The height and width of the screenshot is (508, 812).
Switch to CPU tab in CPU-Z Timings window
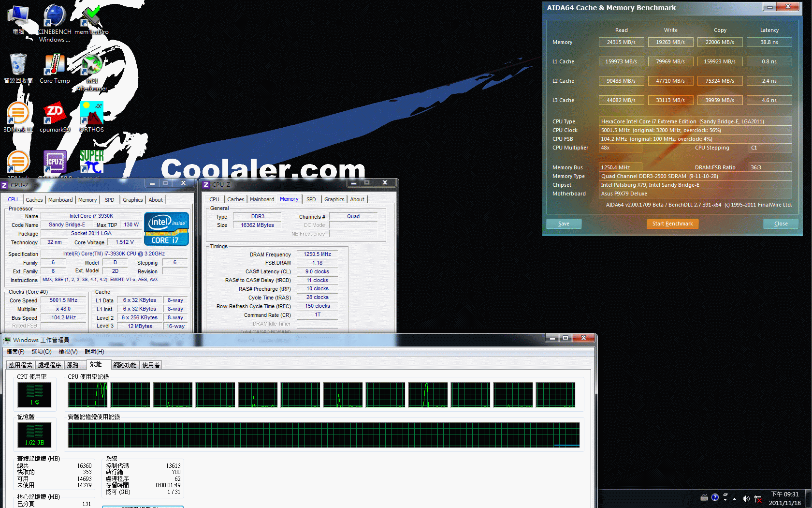214,199
